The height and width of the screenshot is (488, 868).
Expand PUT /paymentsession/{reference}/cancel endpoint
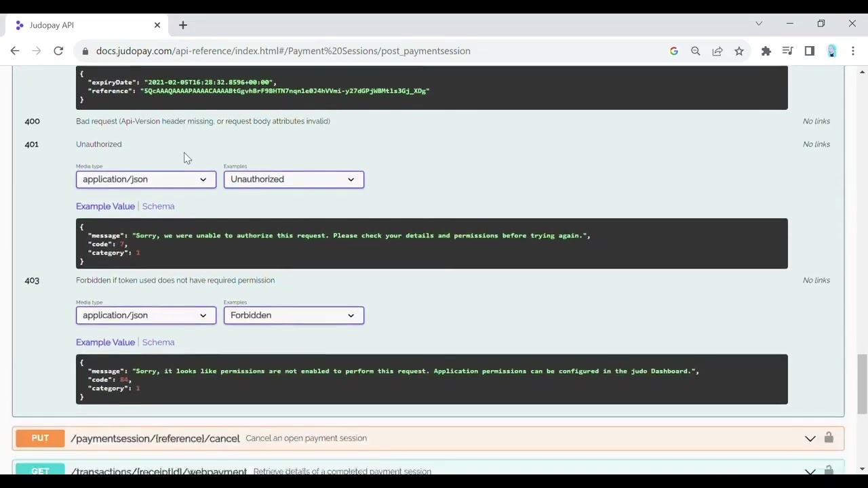click(x=428, y=439)
